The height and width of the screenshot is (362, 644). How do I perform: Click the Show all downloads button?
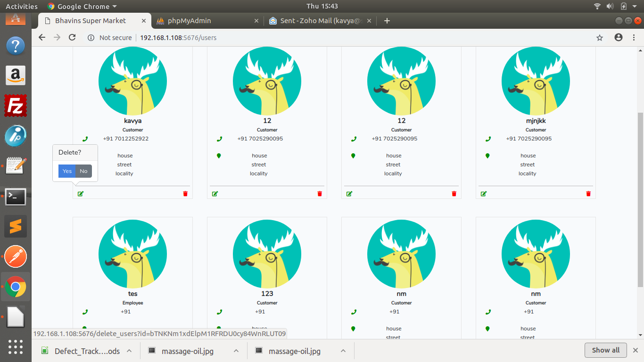[606, 350]
